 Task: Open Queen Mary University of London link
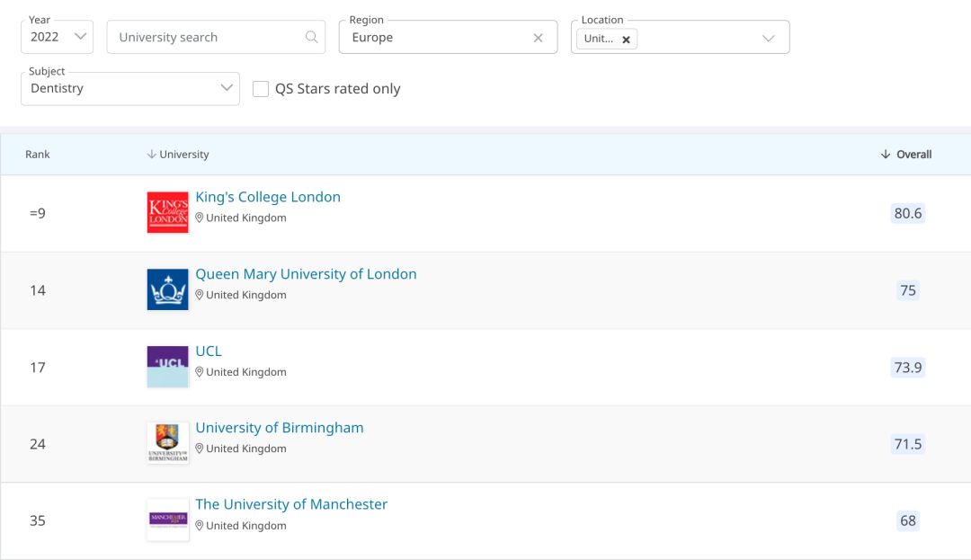pyautogui.click(x=306, y=274)
